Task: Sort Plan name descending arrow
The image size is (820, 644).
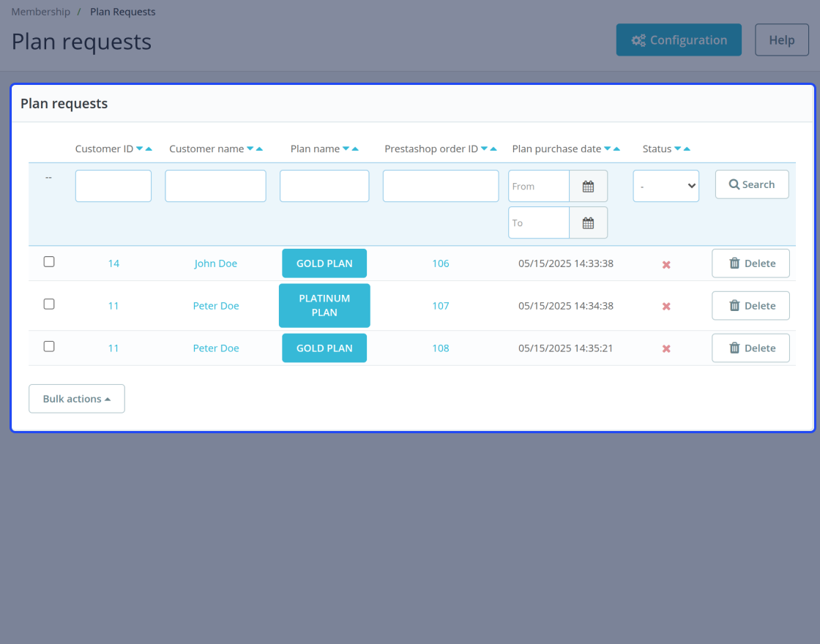Action: [x=346, y=149]
